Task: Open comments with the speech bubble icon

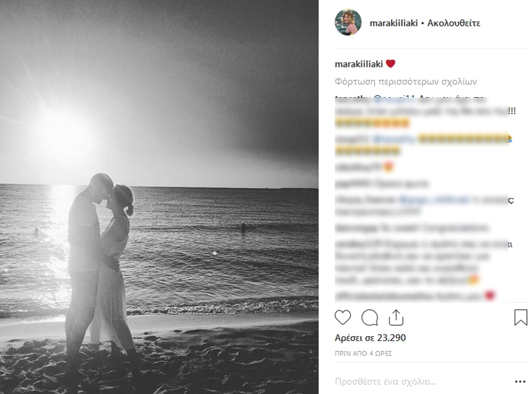Action: pyautogui.click(x=369, y=318)
